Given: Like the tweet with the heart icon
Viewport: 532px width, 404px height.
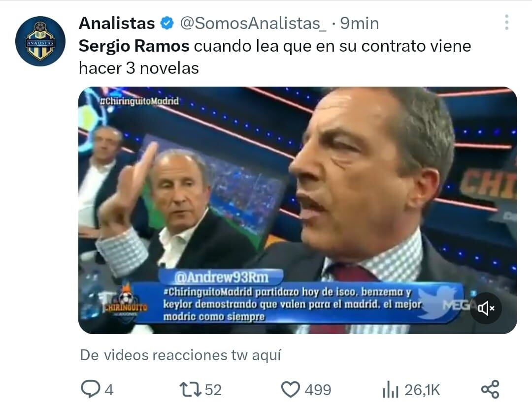Looking at the screenshot, I should (x=291, y=389).
